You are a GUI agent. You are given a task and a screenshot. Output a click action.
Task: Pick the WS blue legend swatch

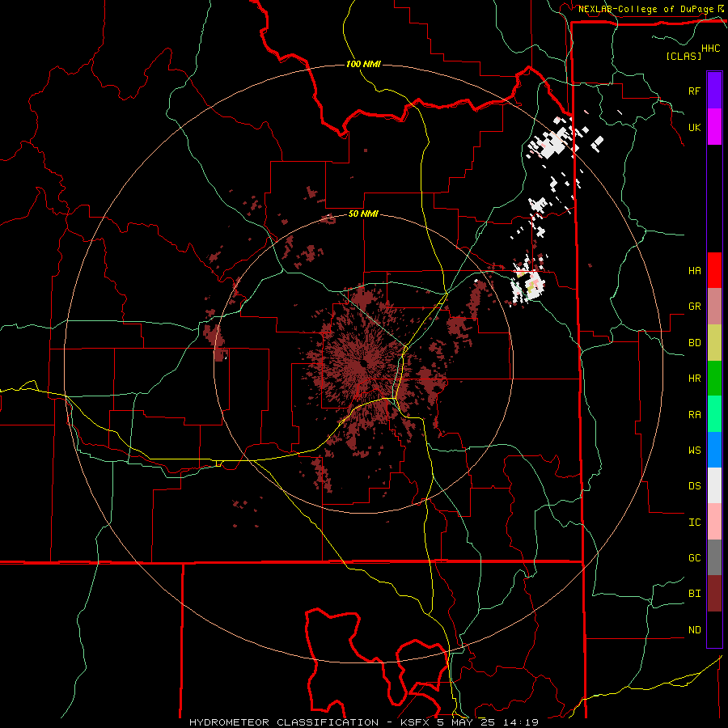point(714,450)
